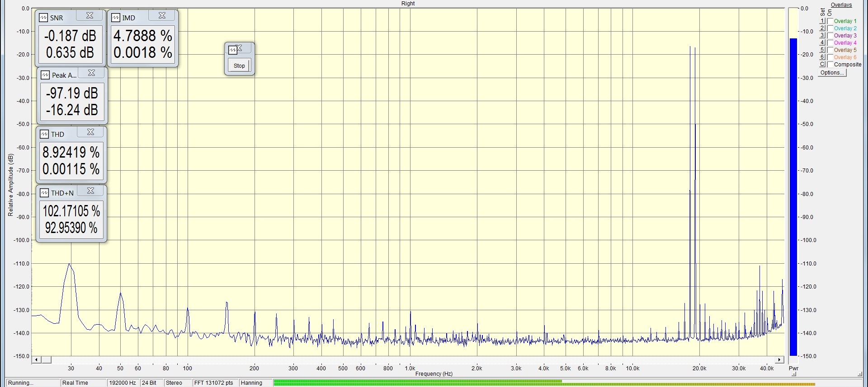This screenshot has height=387, width=868.
Task: Enable the Overlay 3 checkbox
Action: click(830, 36)
